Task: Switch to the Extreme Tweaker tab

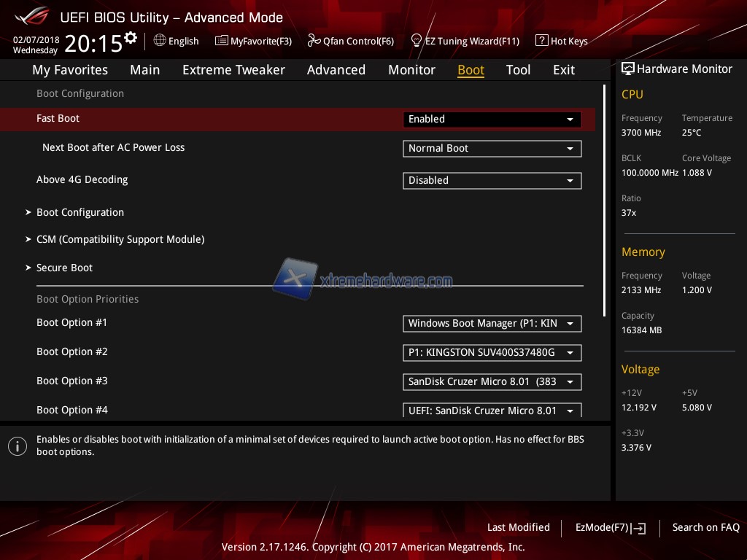Action: click(233, 70)
